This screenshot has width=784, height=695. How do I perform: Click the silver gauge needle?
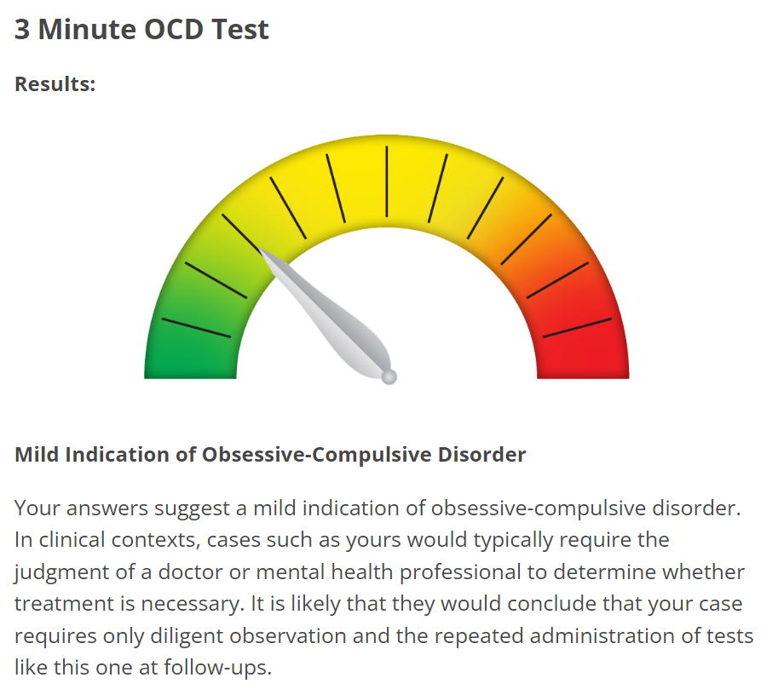[x=328, y=315]
